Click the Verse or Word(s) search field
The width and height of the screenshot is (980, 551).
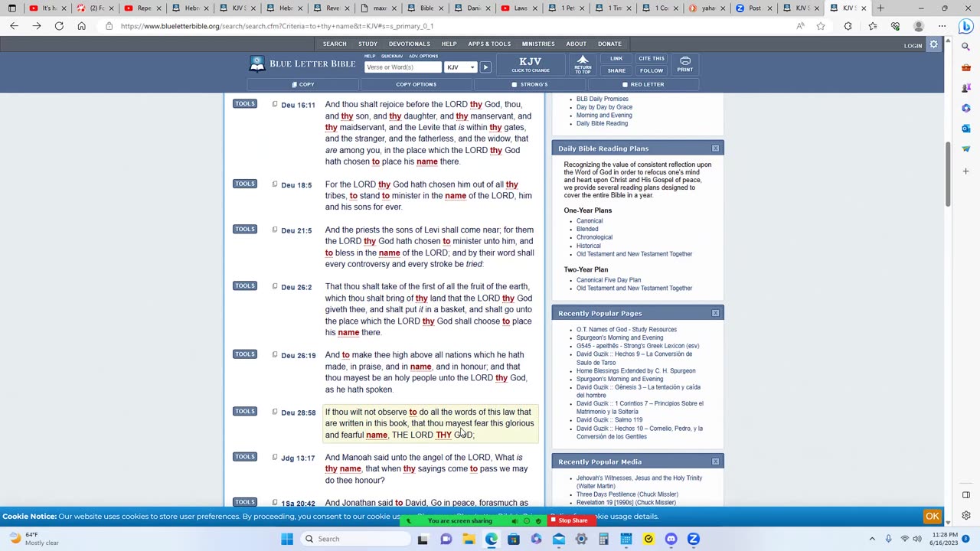click(403, 67)
